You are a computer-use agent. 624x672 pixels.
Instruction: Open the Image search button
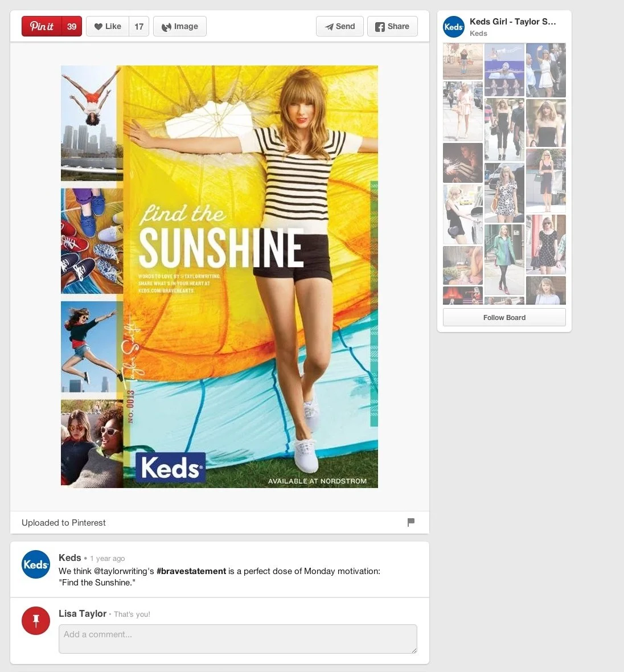[x=179, y=26]
